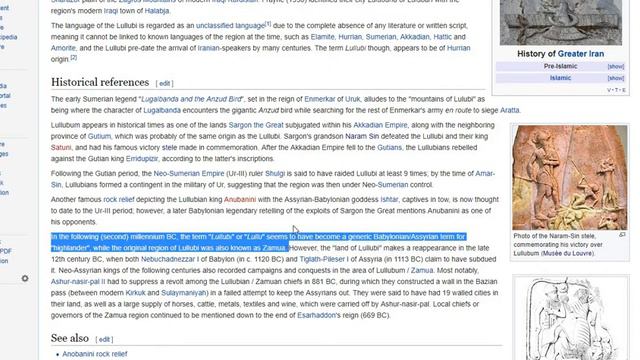Open the Iranian-speakers link
The height and width of the screenshot is (360, 640).
pyautogui.click(x=208, y=48)
